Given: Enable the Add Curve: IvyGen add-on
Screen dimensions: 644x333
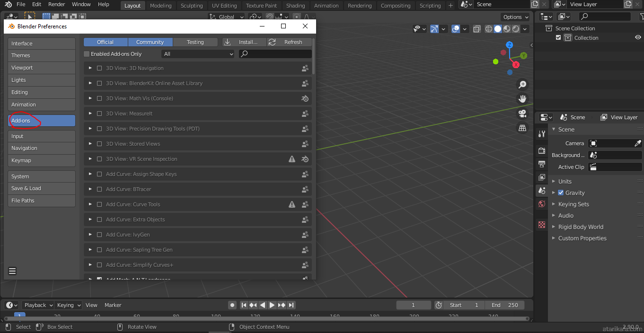Looking at the screenshot, I should (x=99, y=235).
